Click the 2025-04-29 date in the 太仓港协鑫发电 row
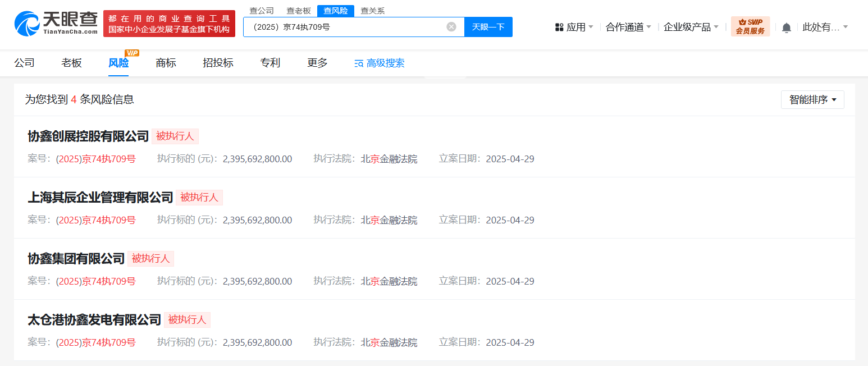 pos(510,342)
